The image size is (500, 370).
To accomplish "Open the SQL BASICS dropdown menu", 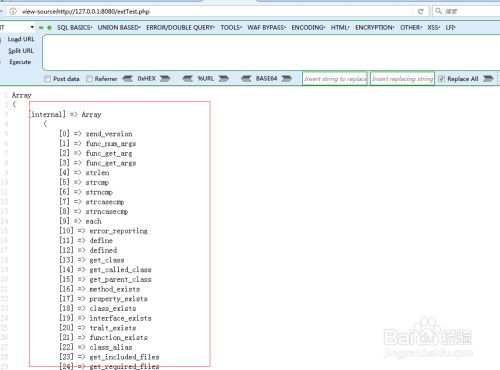I will [x=75, y=28].
